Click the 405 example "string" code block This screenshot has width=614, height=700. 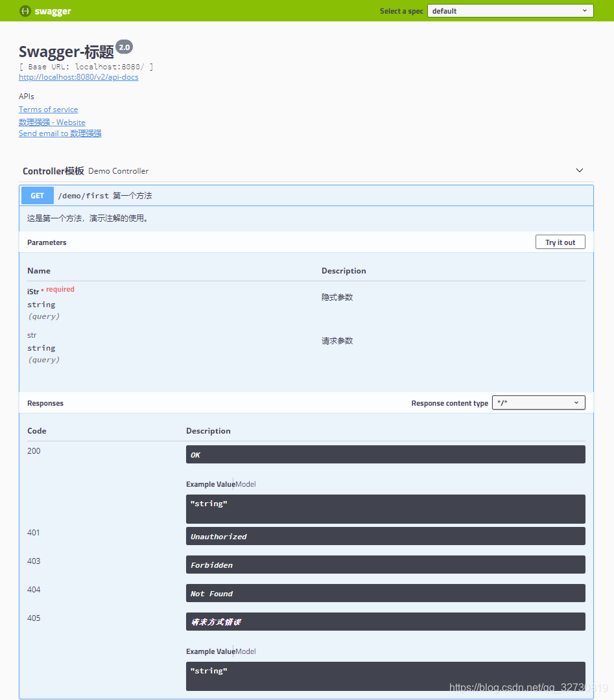(385, 676)
